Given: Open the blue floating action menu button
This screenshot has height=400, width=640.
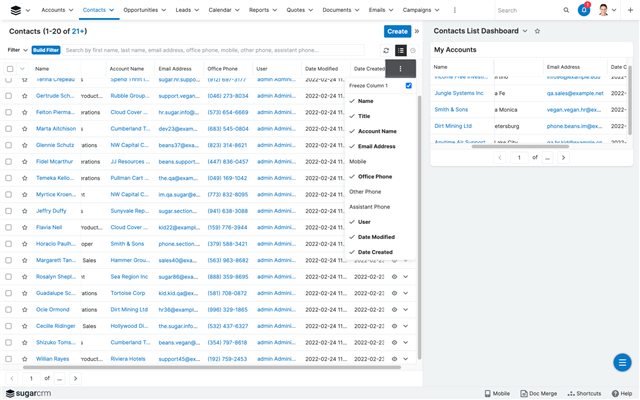Looking at the screenshot, I should pos(621,362).
